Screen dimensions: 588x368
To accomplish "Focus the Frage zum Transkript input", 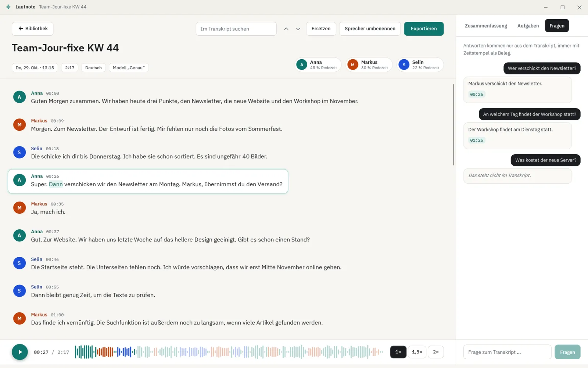I will tap(507, 352).
